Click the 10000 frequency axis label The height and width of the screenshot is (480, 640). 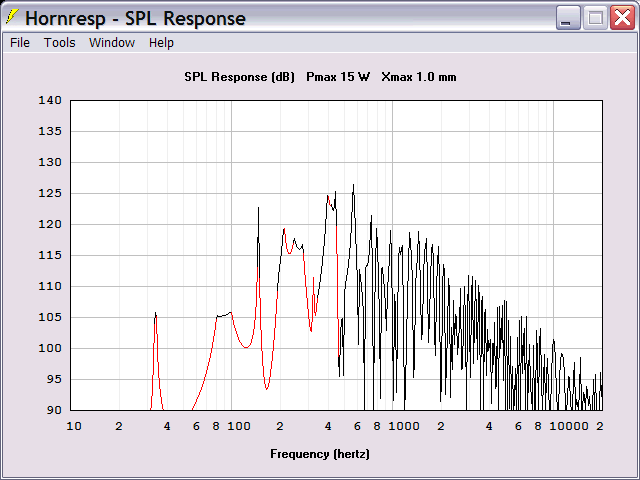point(569,426)
